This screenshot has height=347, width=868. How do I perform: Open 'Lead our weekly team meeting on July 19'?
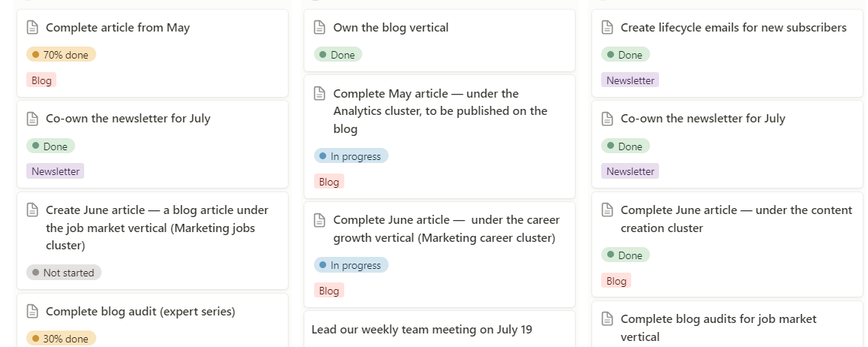click(422, 330)
